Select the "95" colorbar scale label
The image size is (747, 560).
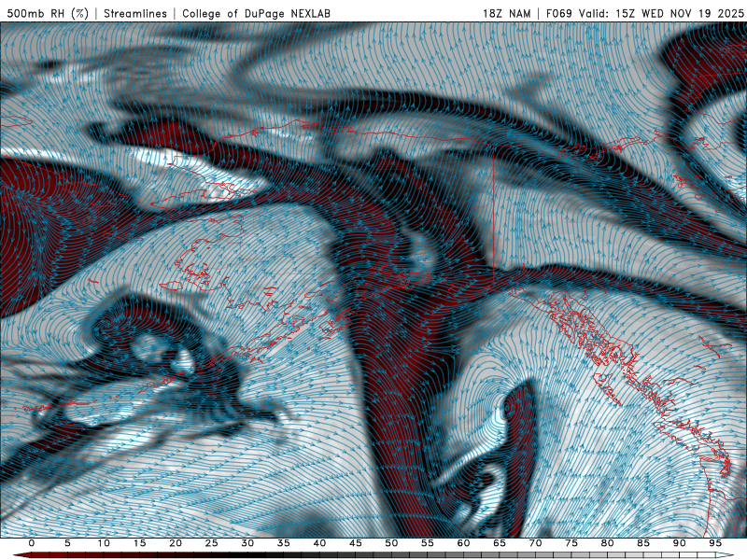pyautogui.click(x=715, y=543)
